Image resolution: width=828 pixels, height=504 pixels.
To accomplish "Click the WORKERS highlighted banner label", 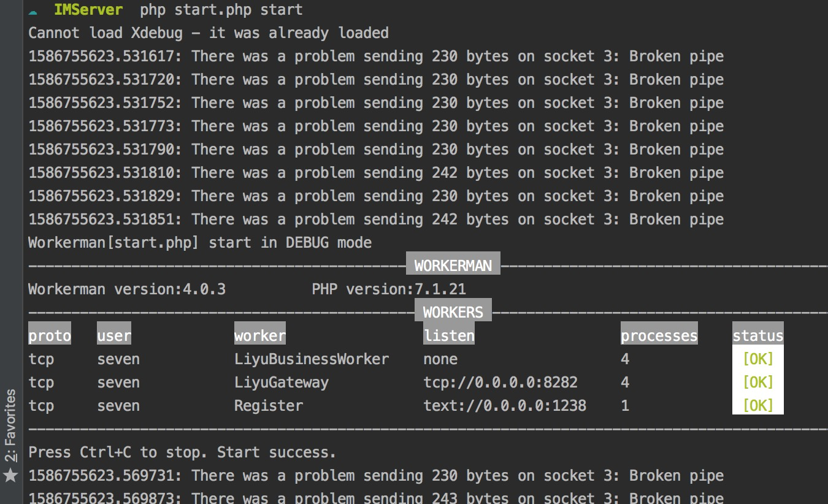I will [453, 312].
